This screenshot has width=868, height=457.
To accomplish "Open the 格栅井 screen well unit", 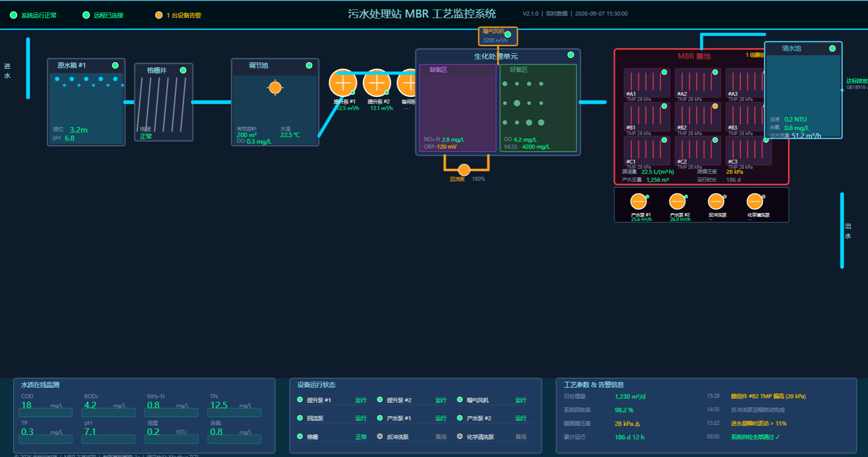I will (x=164, y=102).
